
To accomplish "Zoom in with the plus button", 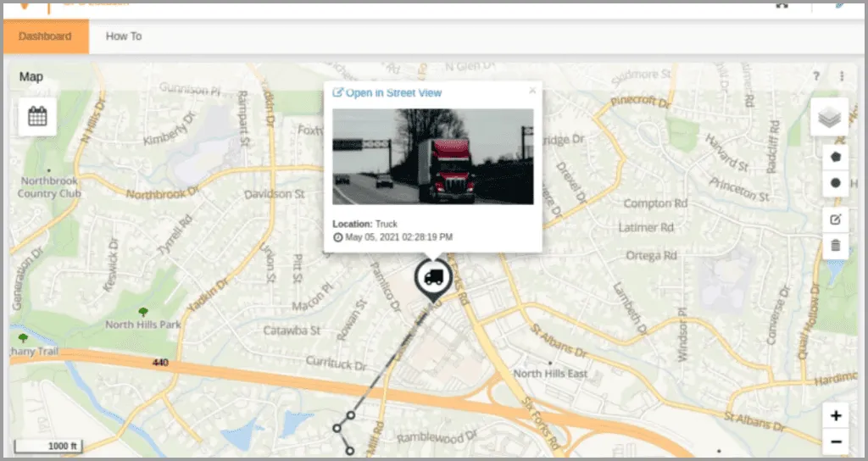I will 836,415.
